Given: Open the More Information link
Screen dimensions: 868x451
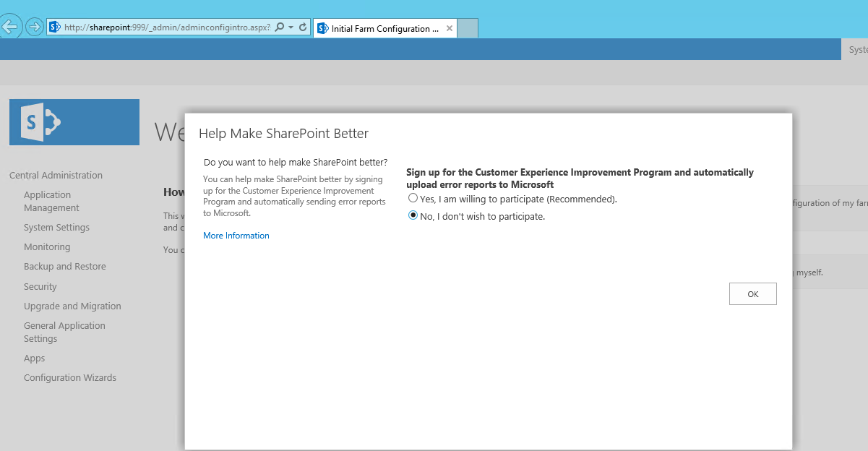Looking at the screenshot, I should click(236, 236).
